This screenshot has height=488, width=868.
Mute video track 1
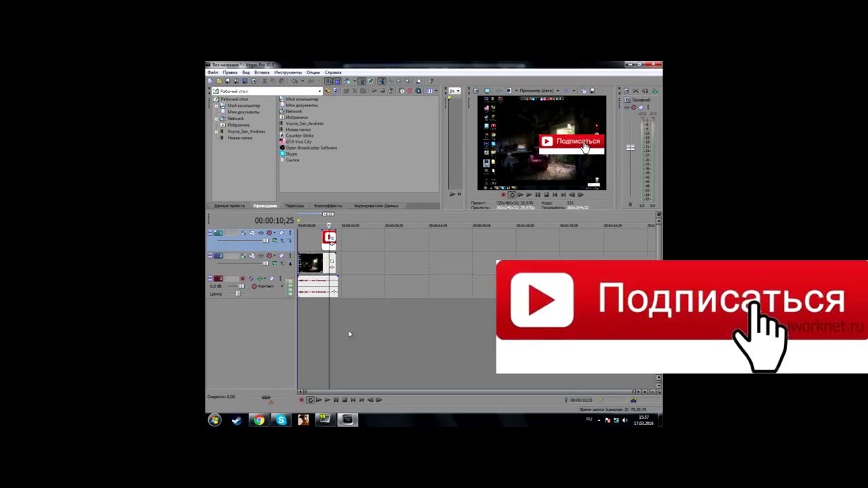281,233
